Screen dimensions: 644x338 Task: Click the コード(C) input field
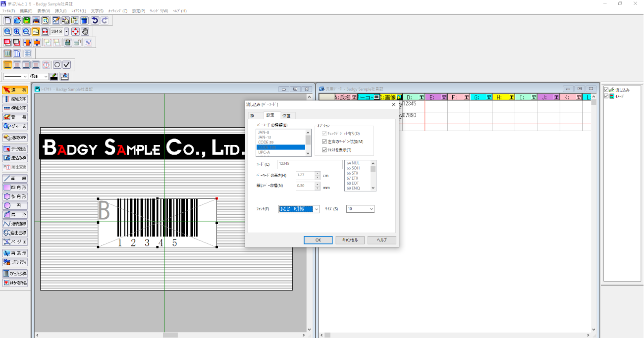point(310,164)
